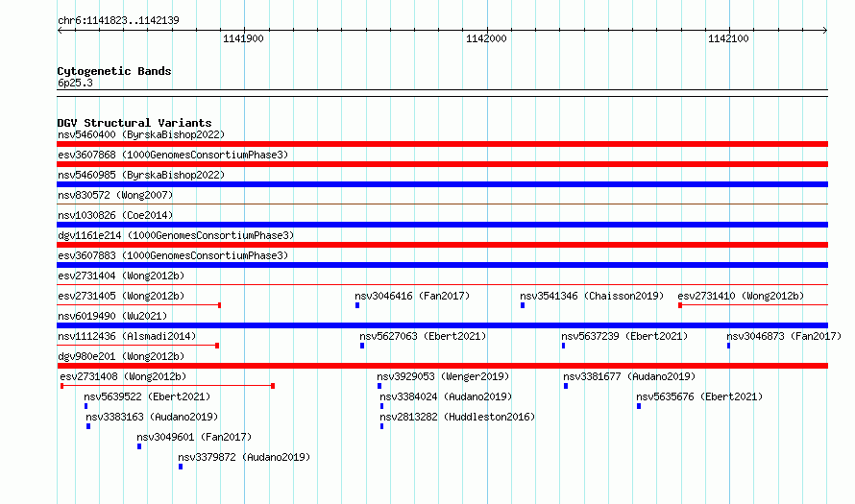
Task: Click the blue bar under nsv6019490
Action: click(x=442, y=325)
